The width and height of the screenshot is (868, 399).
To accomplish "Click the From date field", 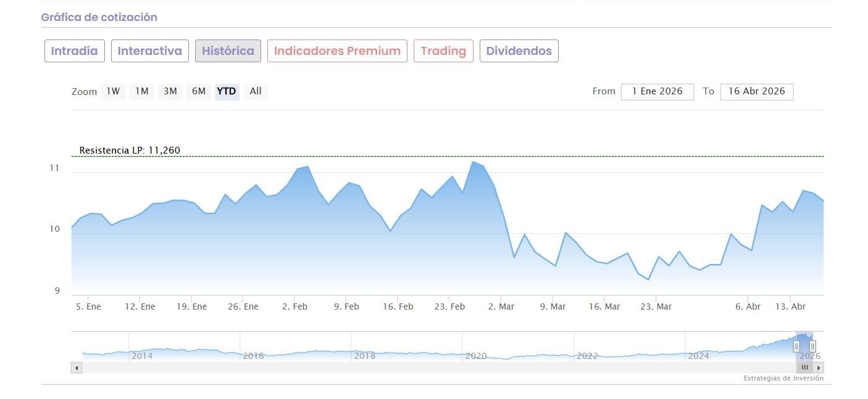I will coord(657,91).
